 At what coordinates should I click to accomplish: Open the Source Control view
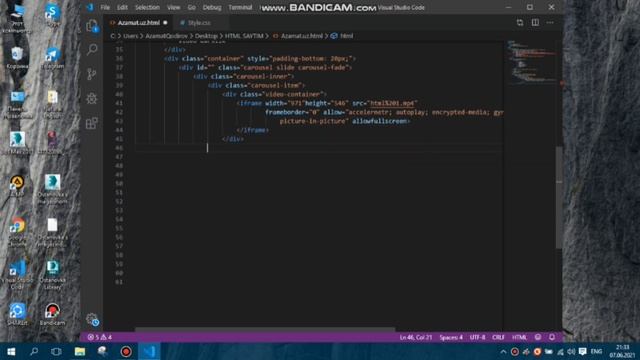92,74
